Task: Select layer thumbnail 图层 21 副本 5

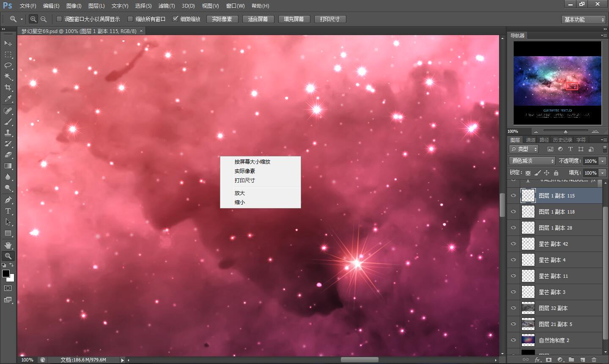Action: [528, 324]
